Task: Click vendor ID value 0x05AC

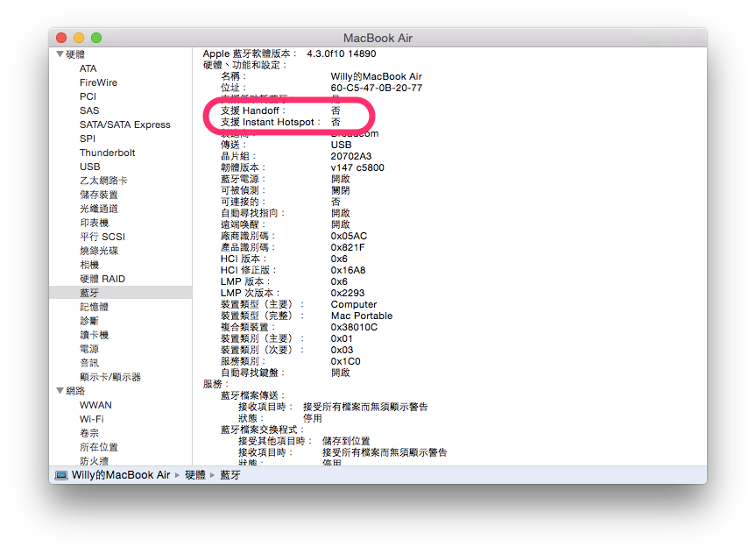Action: [349, 236]
